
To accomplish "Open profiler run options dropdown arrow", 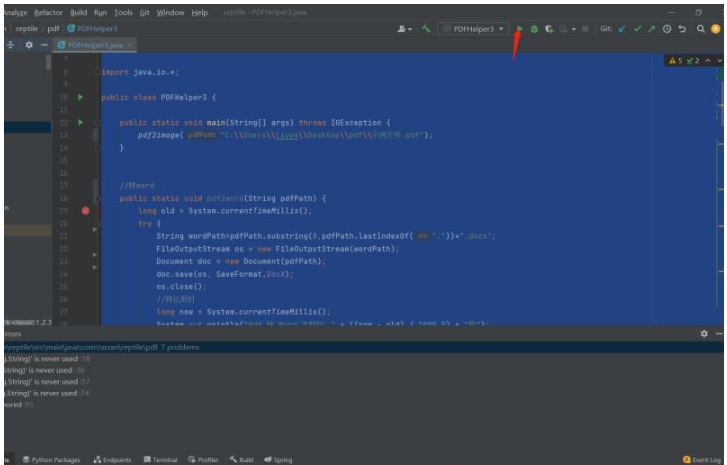I will point(574,29).
